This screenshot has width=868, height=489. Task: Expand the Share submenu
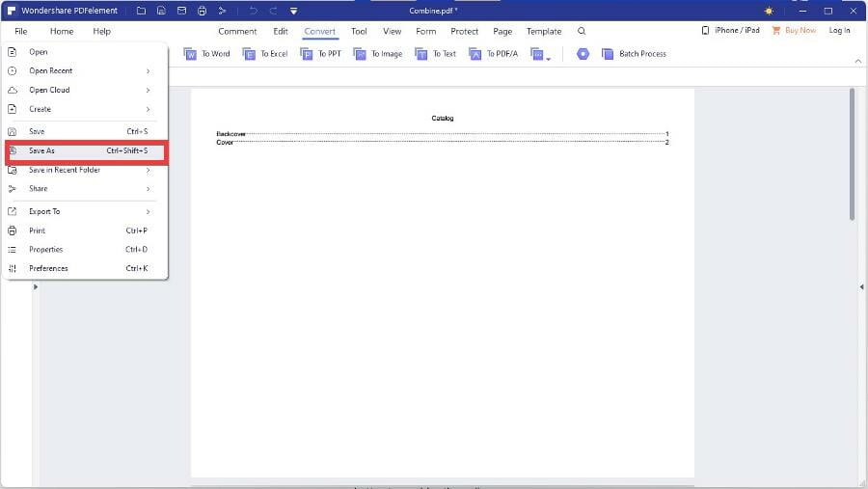[85, 189]
